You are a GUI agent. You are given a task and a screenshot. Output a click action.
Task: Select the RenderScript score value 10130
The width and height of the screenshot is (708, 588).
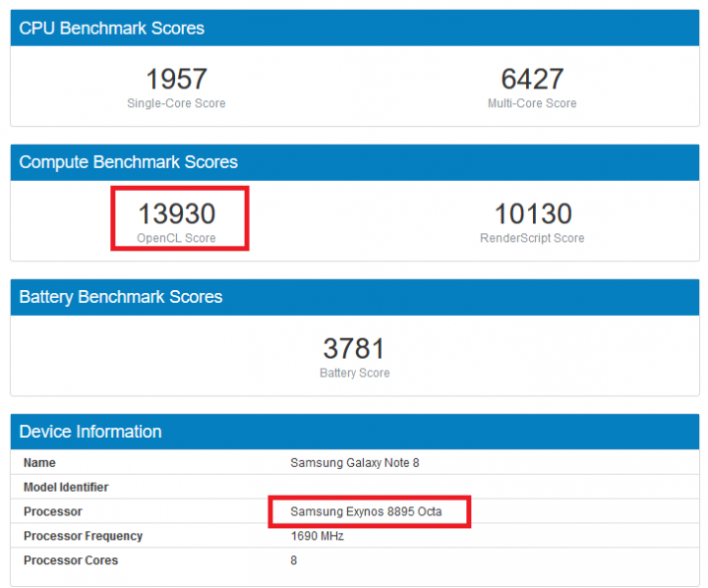(533, 213)
